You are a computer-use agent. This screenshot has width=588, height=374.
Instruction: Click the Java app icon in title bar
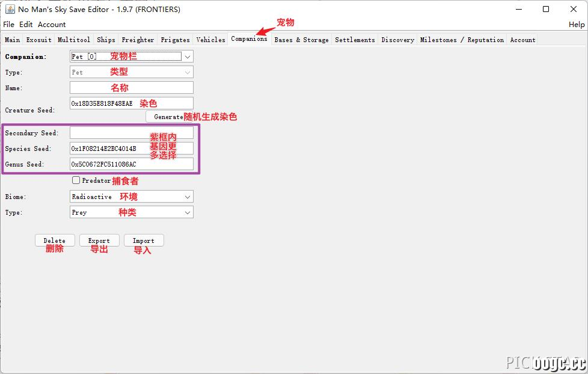pos(10,10)
